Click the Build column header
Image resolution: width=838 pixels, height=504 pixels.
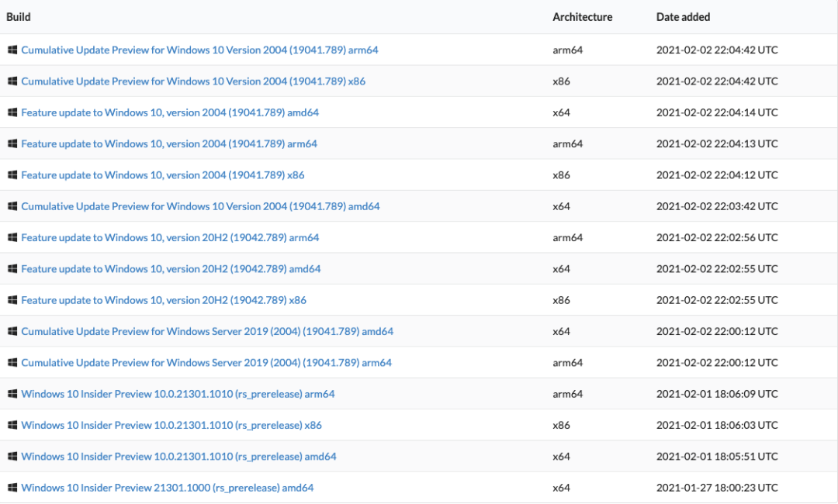point(19,16)
